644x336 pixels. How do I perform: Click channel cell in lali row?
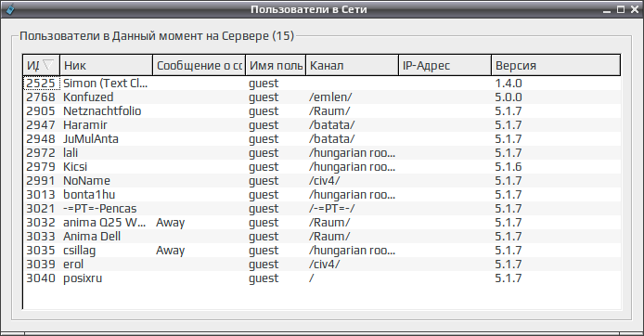coord(352,153)
